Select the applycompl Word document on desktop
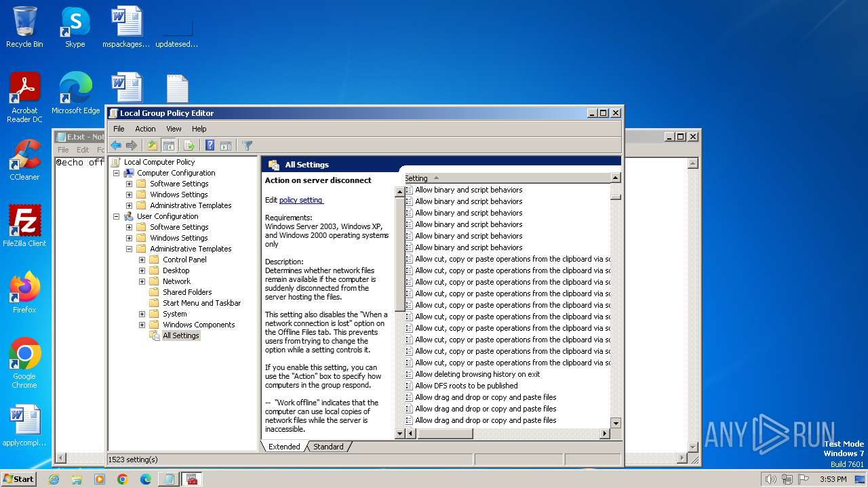Screen dimensions: 868x488 pyautogui.click(x=24, y=426)
